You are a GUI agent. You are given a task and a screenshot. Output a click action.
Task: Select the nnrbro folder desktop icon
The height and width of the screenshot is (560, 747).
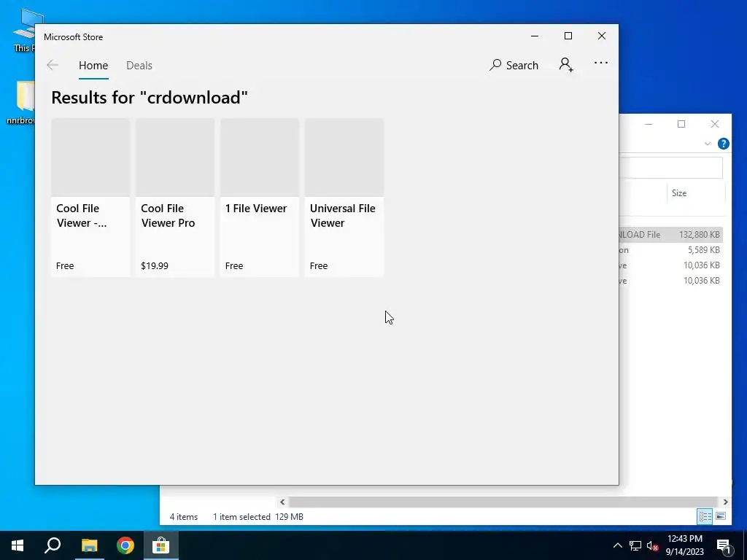(20, 103)
